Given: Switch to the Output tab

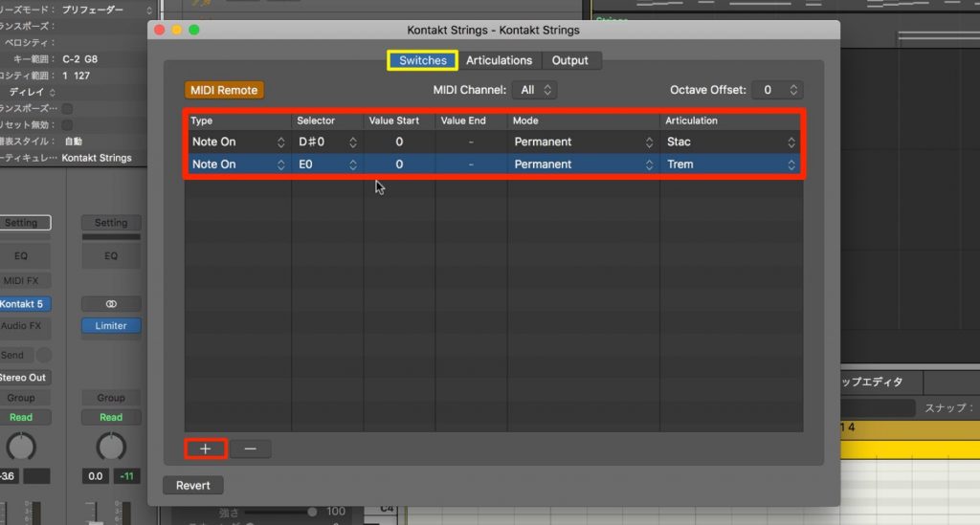Looking at the screenshot, I should pyautogui.click(x=570, y=60).
